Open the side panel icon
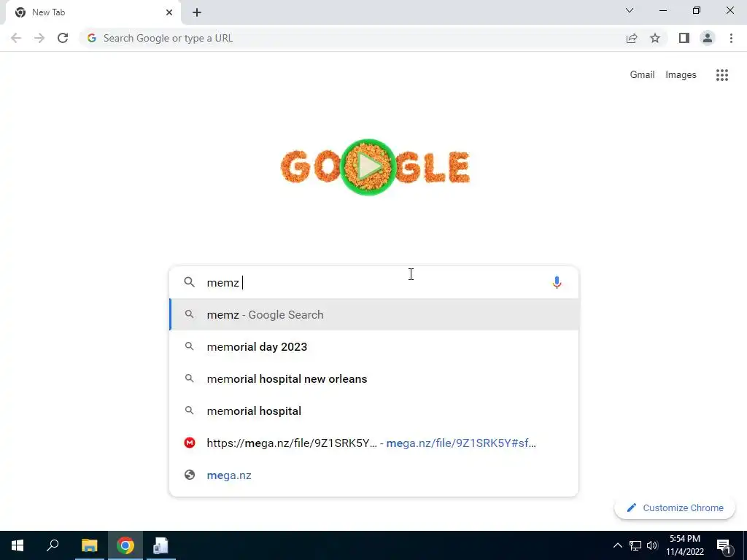This screenshot has width=747, height=560. [x=684, y=38]
